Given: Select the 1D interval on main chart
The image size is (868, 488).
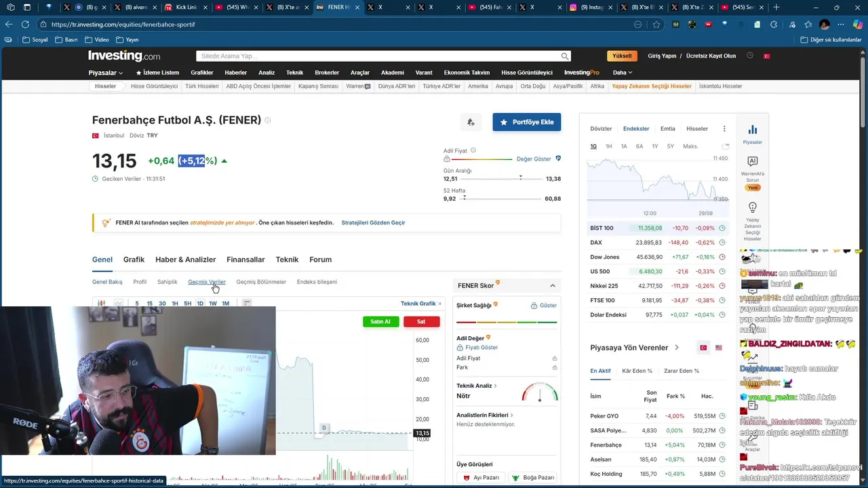Looking at the screenshot, I should pos(200,304).
